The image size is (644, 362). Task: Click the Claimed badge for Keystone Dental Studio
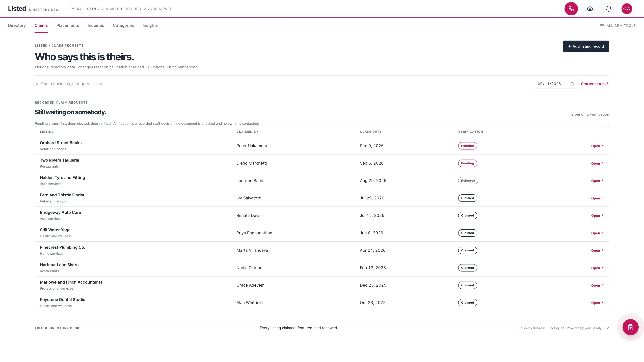point(467,303)
